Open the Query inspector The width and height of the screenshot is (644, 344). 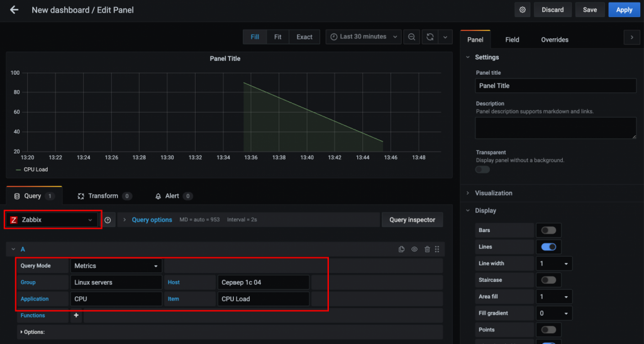(x=412, y=220)
